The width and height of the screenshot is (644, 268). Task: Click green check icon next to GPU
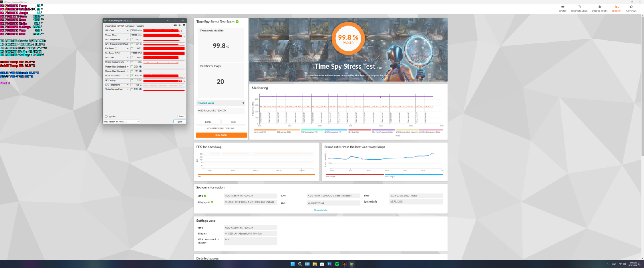pos(205,196)
